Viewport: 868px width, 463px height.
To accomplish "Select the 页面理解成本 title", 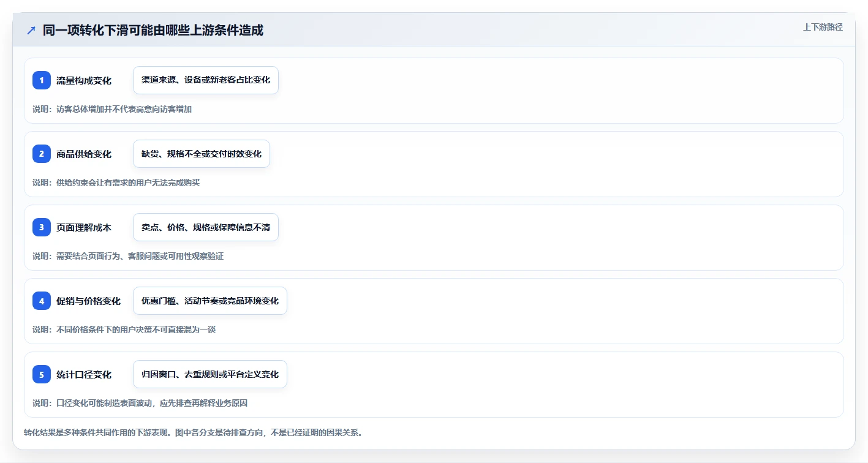I will tap(84, 227).
